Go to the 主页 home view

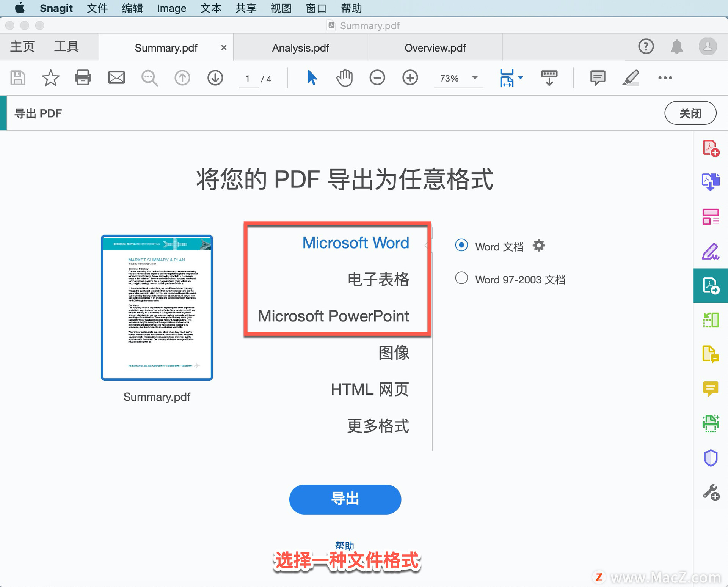[x=22, y=47]
